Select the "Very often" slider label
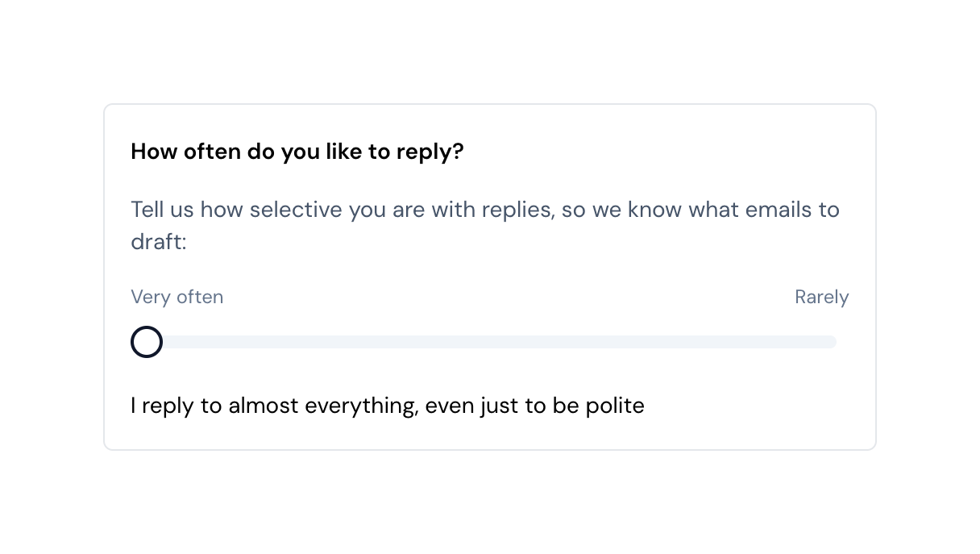980x554 pixels. (176, 297)
